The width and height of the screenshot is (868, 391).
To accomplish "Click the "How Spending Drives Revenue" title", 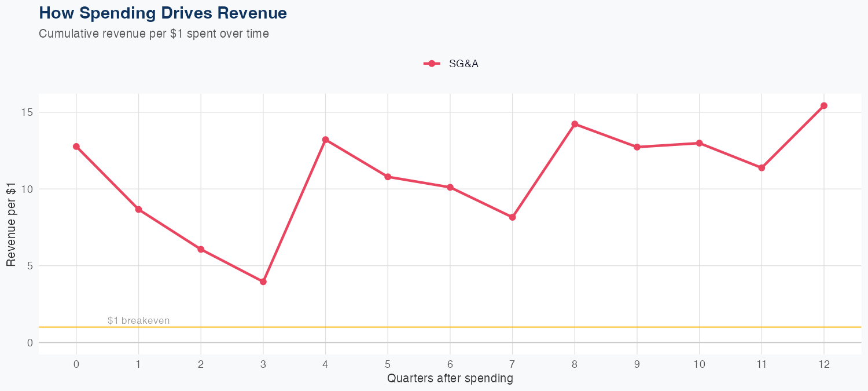I will (163, 13).
